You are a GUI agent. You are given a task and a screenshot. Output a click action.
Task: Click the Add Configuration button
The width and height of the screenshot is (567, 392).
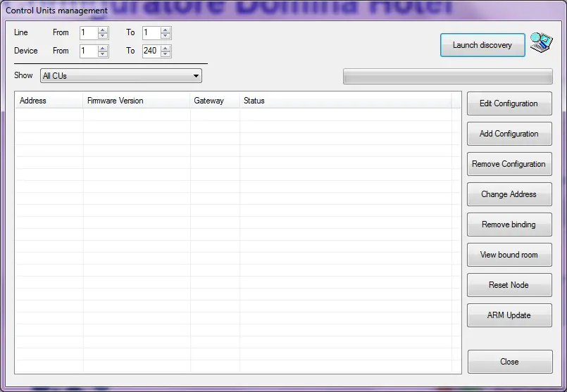tap(509, 134)
